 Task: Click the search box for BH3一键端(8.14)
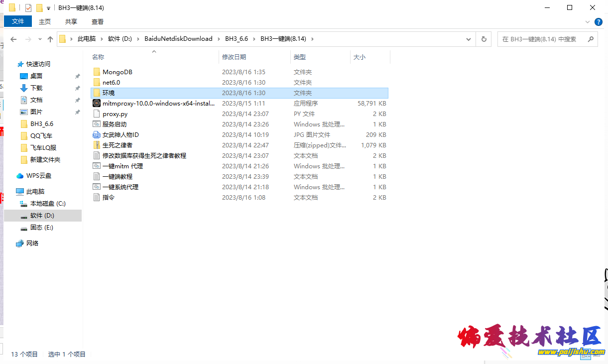542,39
